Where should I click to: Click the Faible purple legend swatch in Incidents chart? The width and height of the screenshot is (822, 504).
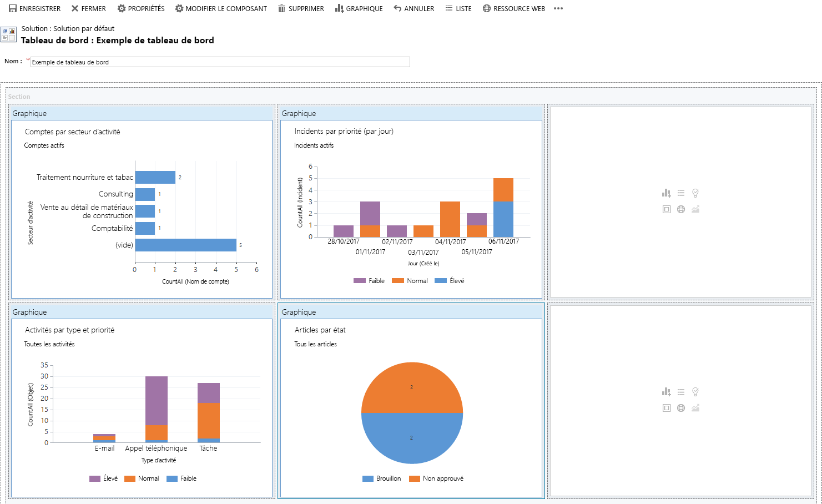click(x=360, y=281)
